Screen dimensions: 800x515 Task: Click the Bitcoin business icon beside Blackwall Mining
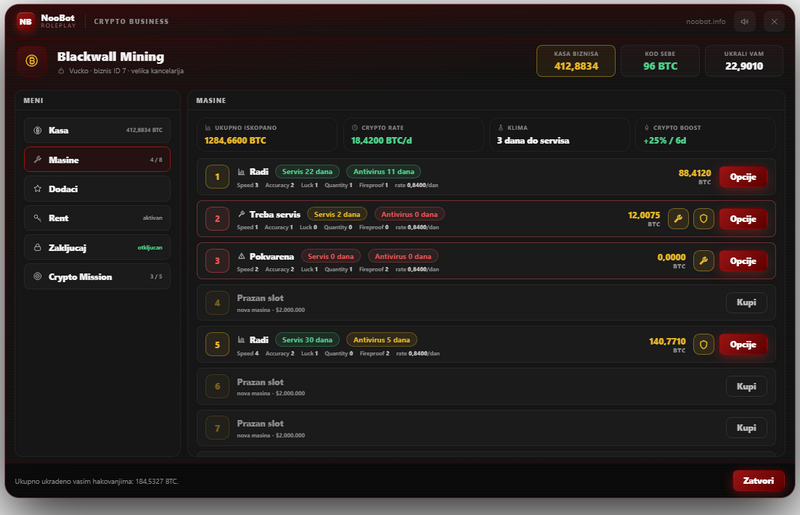coord(32,61)
